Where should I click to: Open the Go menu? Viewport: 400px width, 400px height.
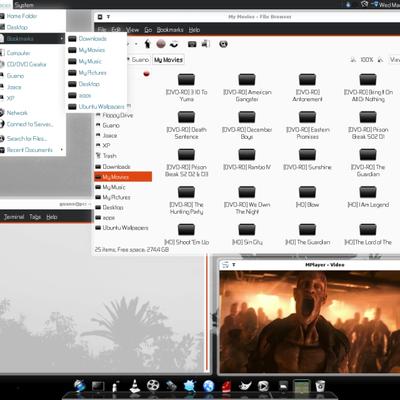tap(148, 30)
